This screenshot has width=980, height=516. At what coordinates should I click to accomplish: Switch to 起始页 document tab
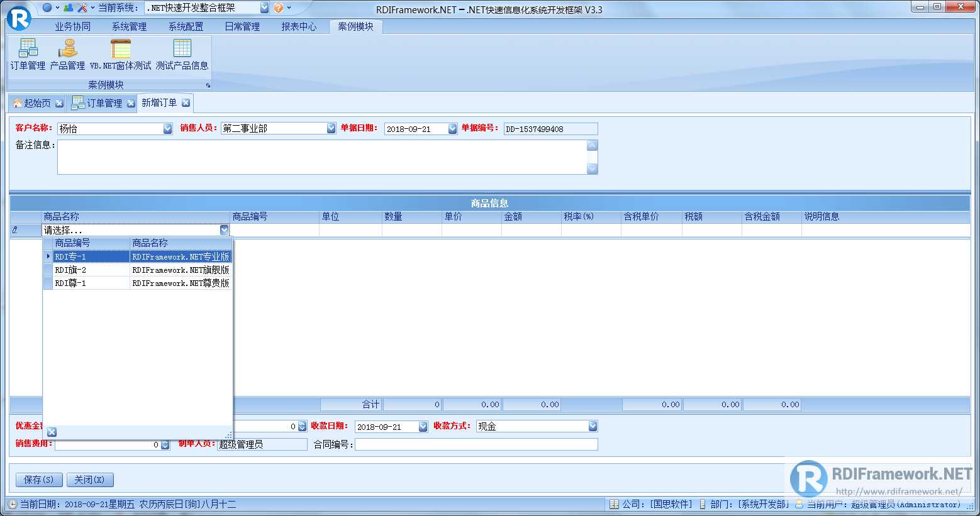tap(37, 103)
